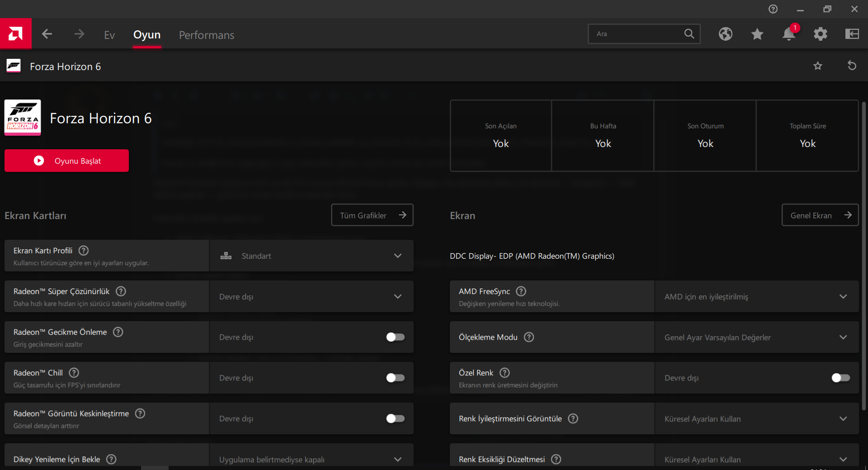
Task: Add Forza Horizon 6 to favorites star
Action: pyautogui.click(x=818, y=66)
